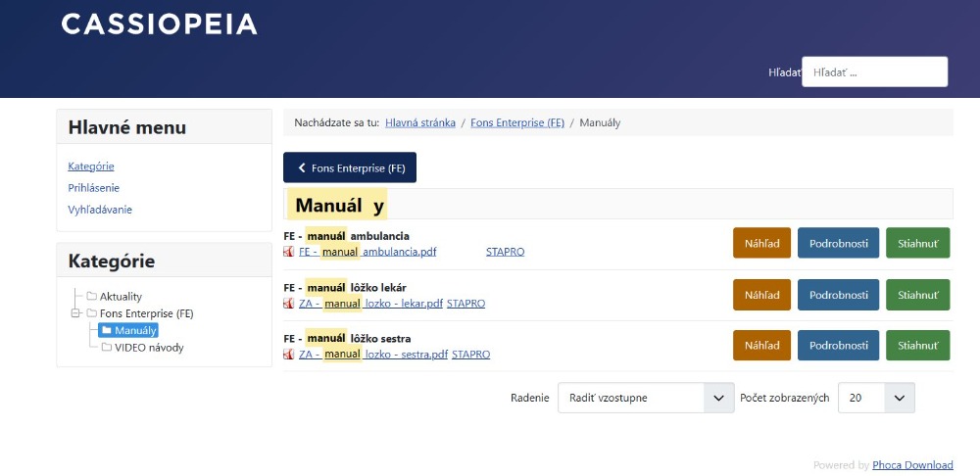
Task: Click Podrobnosti for manuál lôžko lekár
Action: click(838, 295)
